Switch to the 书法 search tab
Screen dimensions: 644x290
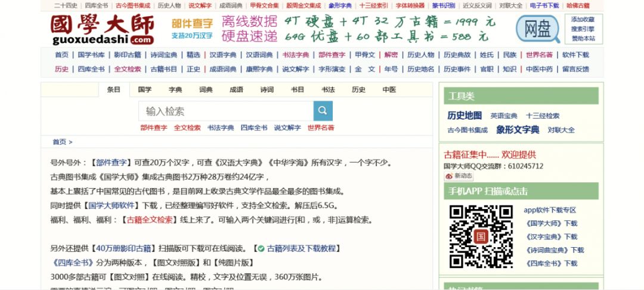[328, 90]
